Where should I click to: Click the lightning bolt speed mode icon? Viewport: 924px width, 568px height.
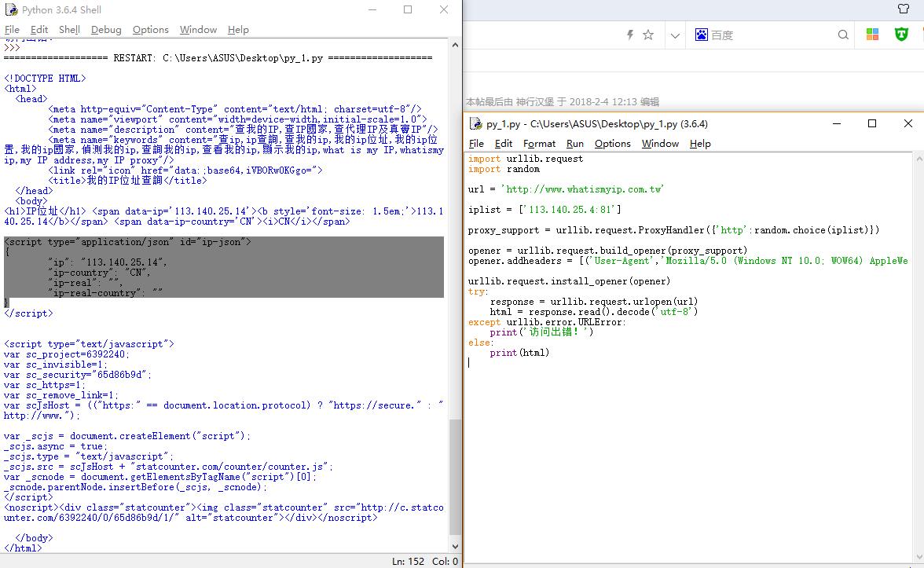coord(629,35)
